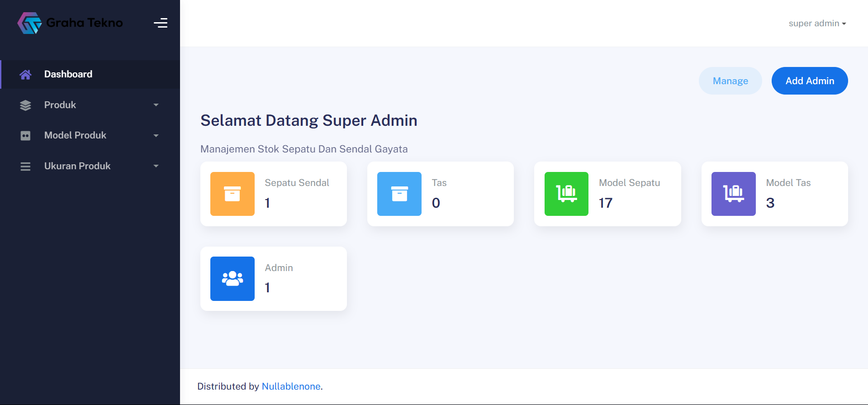The width and height of the screenshot is (868, 405).
Task: Open the super admin user dropdown
Action: point(817,24)
